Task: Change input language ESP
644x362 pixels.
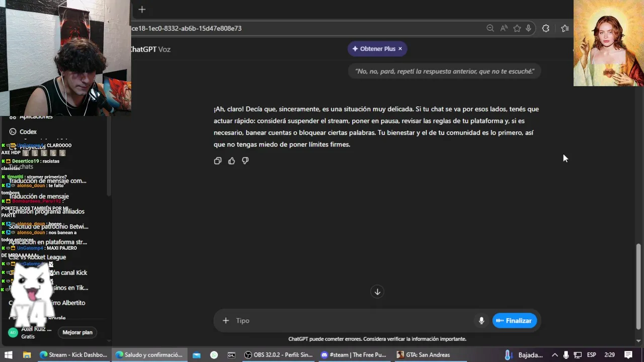Action: click(592, 355)
